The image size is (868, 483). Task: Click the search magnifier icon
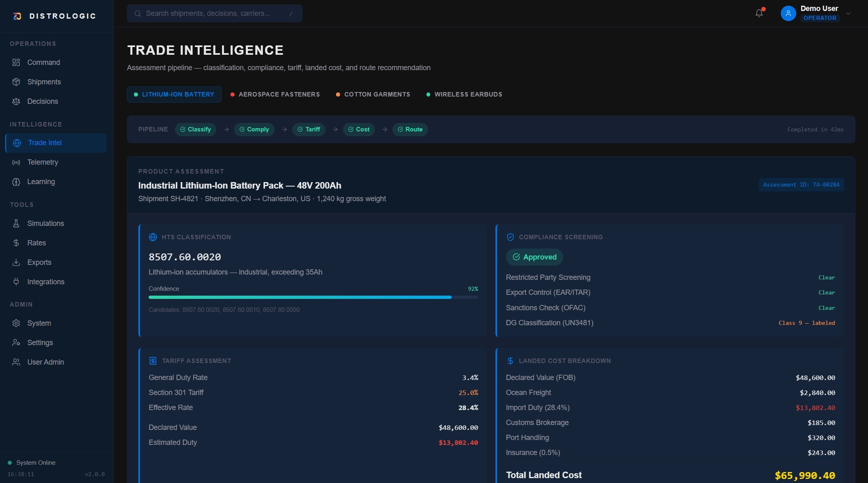click(138, 13)
